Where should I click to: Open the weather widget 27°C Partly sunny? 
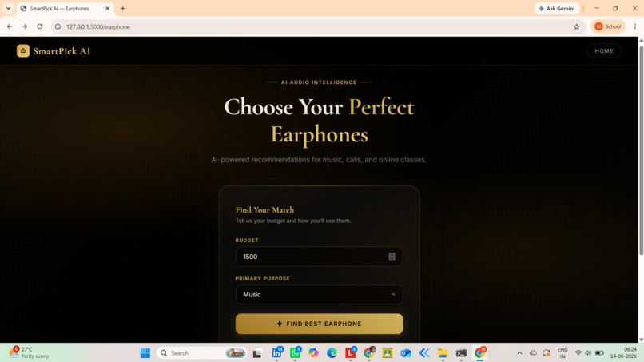pyautogui.click(x=30, y=352)
